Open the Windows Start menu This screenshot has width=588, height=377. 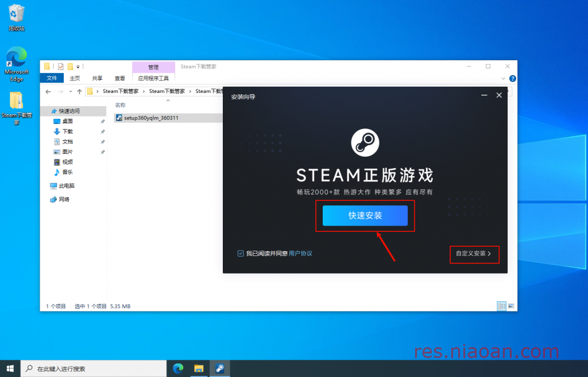[10, 369]
